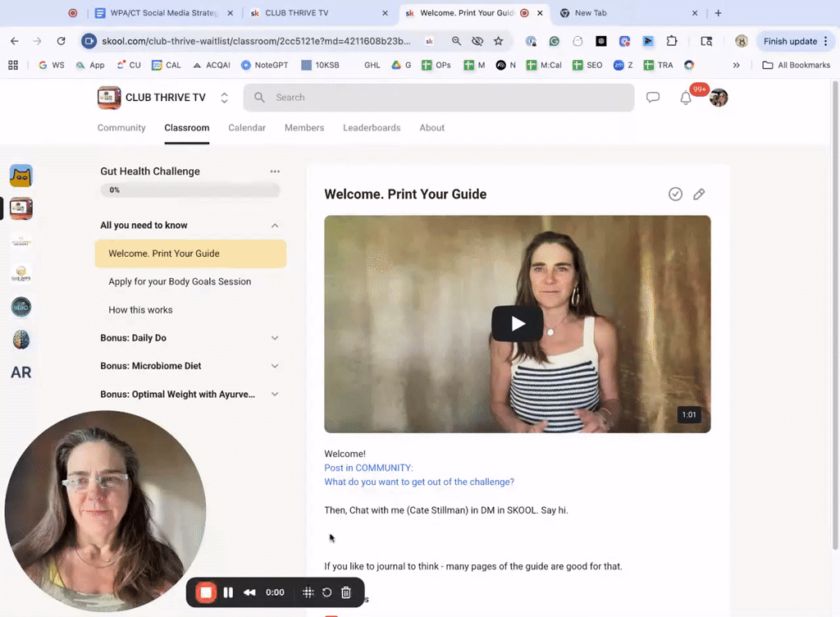Viewport: 840px width, 617px height.
Task: Open the AR community in the sidebar
Action: coord(21,372)
